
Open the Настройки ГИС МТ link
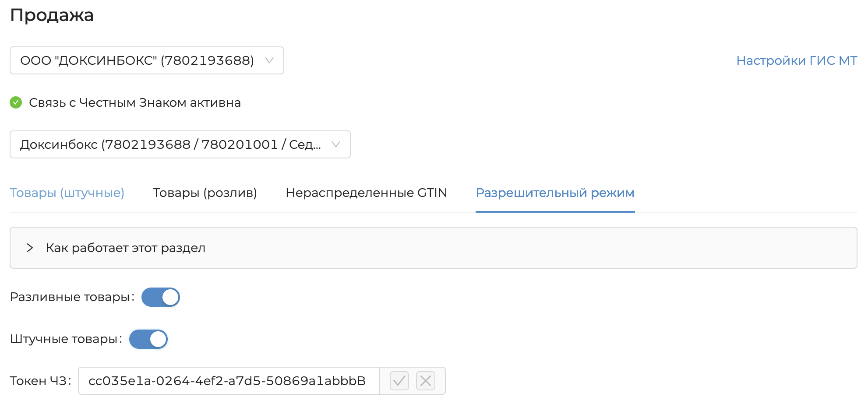(x=796, y=60)
